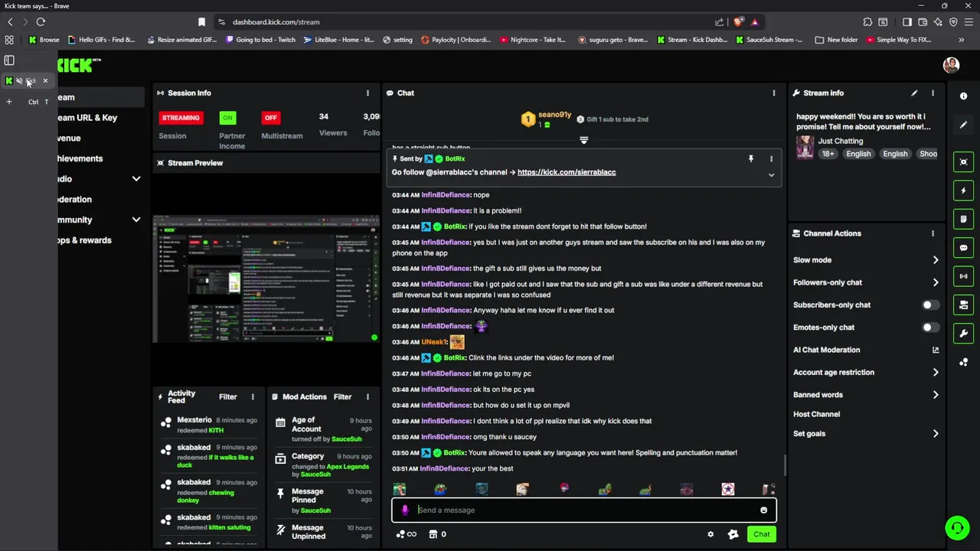The image size is (980, 551).
Task: Click the green Chat send button
Action: (x=761, y=534)
